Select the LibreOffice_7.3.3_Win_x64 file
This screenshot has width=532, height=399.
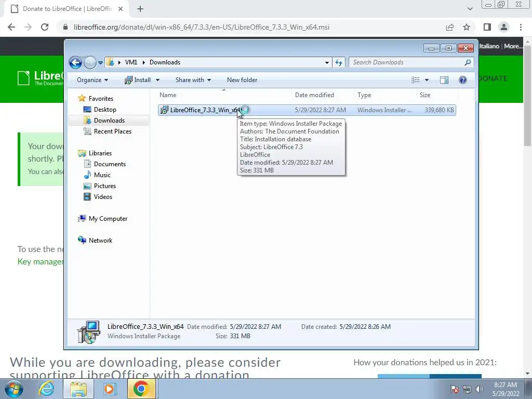click(x=307, y=110)
